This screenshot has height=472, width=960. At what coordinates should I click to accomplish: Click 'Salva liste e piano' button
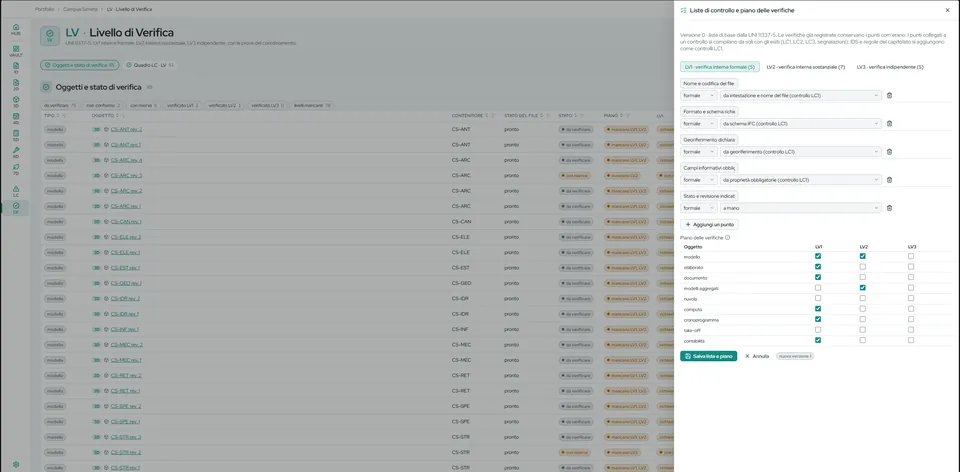[708, 356]
